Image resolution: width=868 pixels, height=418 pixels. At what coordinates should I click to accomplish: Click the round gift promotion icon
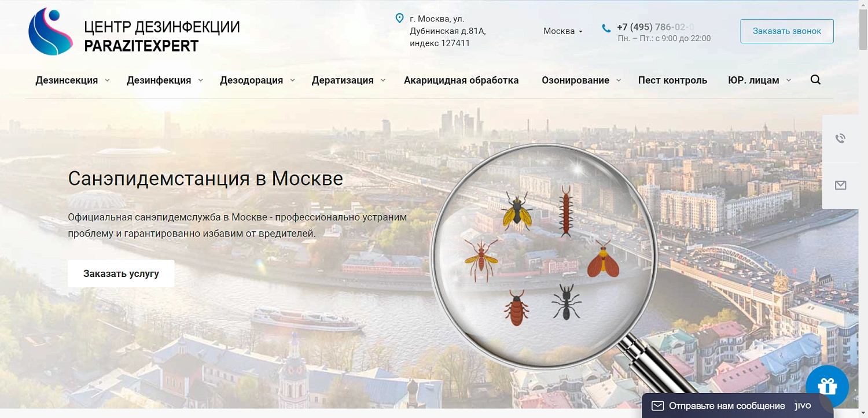click(827, 386)
